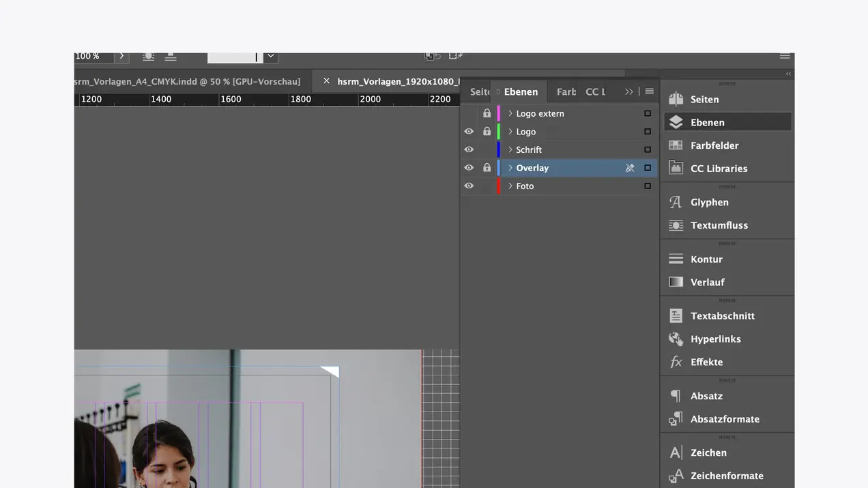Hide the Schrift layer
868x488 pixels.
469,149
